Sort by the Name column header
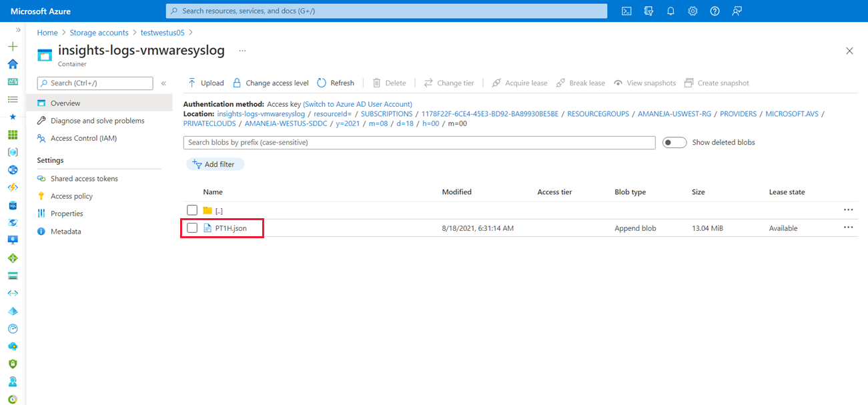This screenshot has width=868, height=405. [213, 192]
